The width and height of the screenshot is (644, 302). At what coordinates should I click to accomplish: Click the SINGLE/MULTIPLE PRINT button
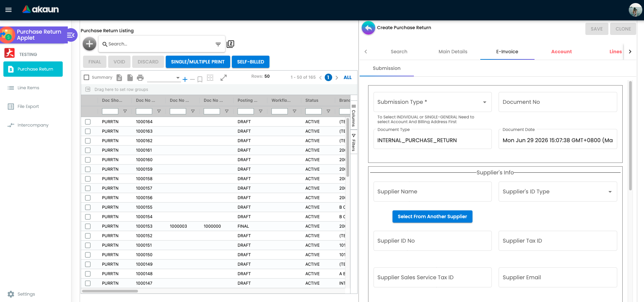[x=198, y=62]
